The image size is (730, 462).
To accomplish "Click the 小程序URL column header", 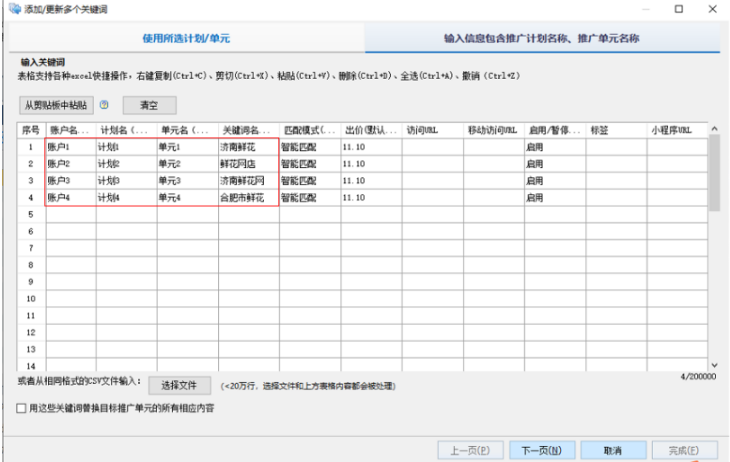I will [677, 130].
